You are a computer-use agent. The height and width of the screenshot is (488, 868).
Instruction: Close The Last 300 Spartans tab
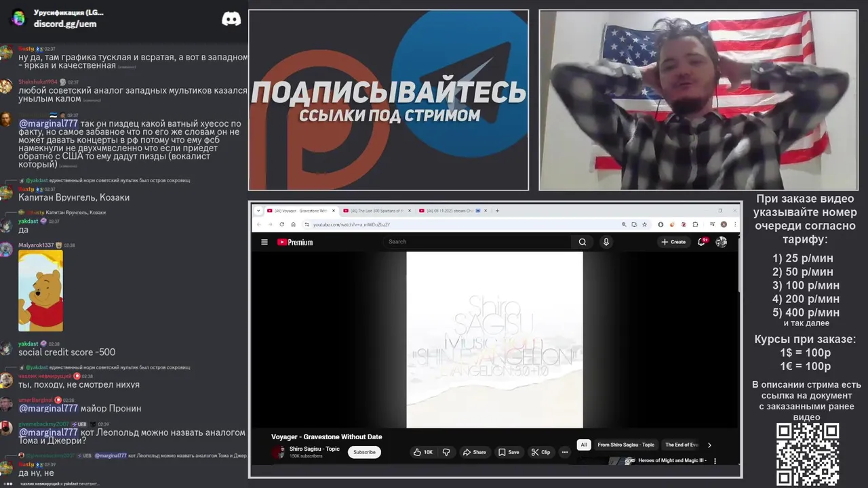(410, 211)
